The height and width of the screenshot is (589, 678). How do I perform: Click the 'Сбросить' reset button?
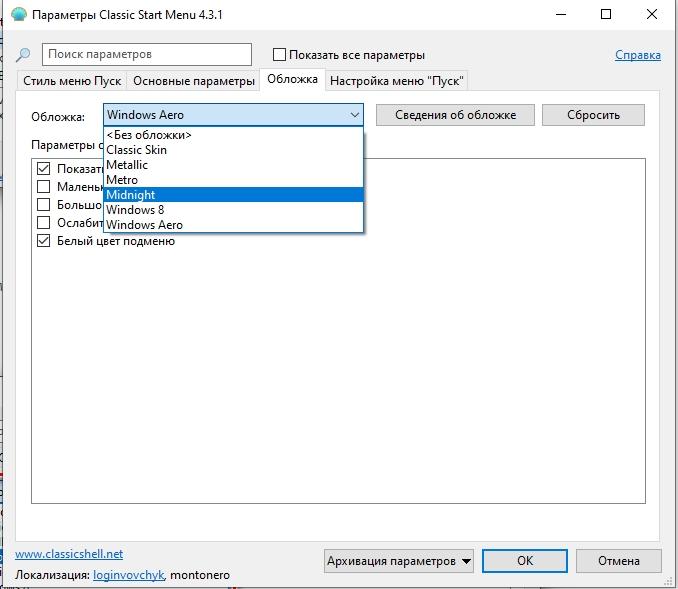(593, 115)
